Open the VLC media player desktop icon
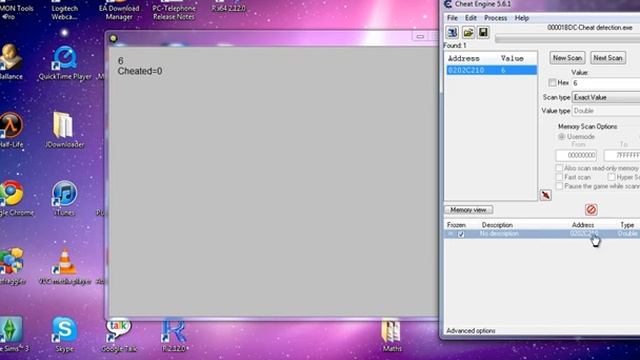Screen dimensions: 640x360 (64, 266)
